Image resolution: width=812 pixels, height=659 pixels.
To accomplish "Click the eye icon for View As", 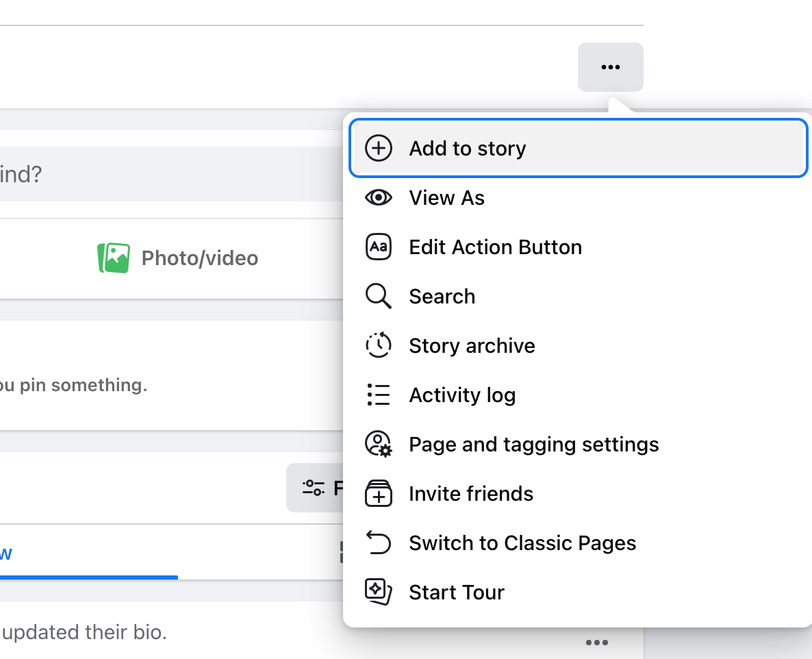I will click(379, 198).
